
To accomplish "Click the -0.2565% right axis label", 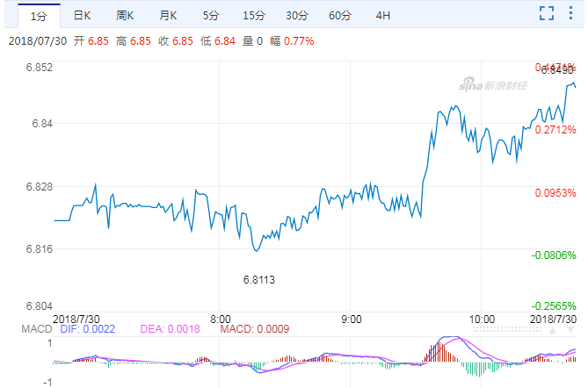I will [x=554, y=306].
